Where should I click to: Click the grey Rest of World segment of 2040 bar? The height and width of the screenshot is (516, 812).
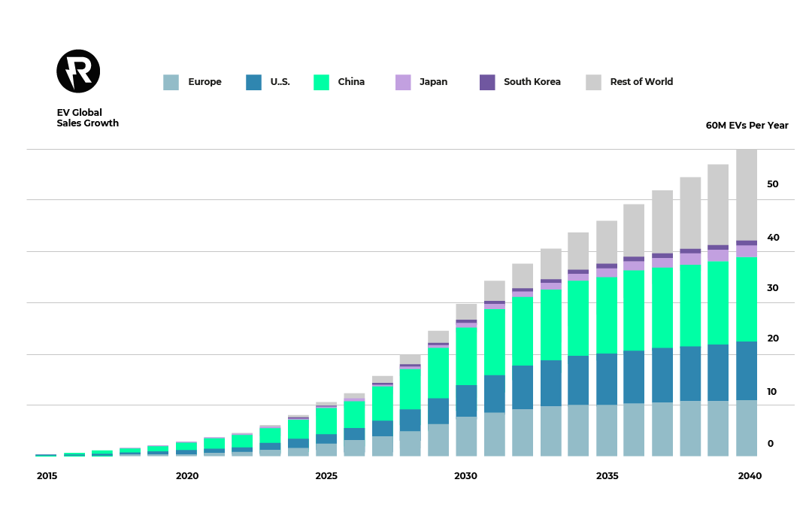(x=747, y=195)
